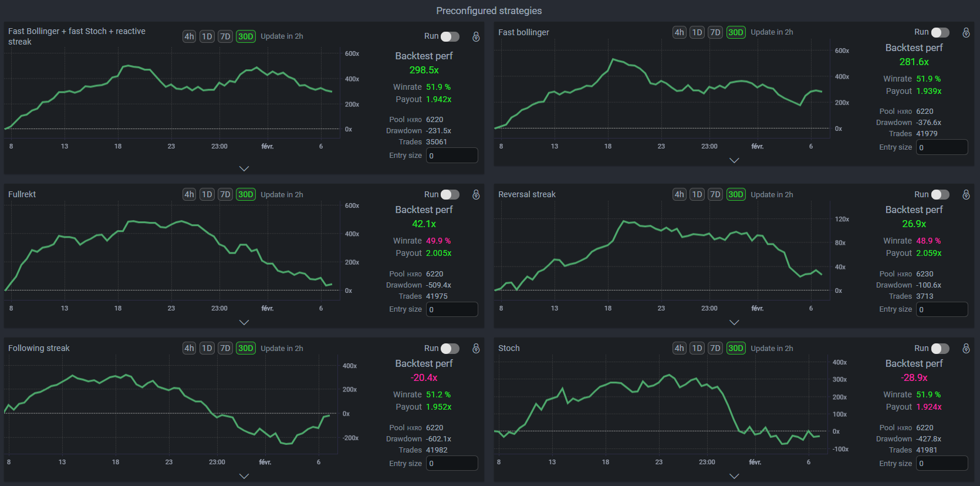Screen dimensions: 980x486
Task: Click the lock icon on Fast bollinger strategy
Action: pos(966,32)
